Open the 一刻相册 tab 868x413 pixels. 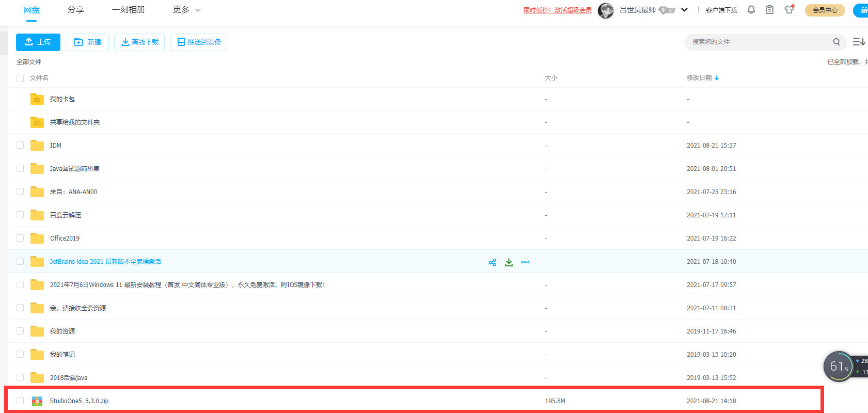(129, 10)
